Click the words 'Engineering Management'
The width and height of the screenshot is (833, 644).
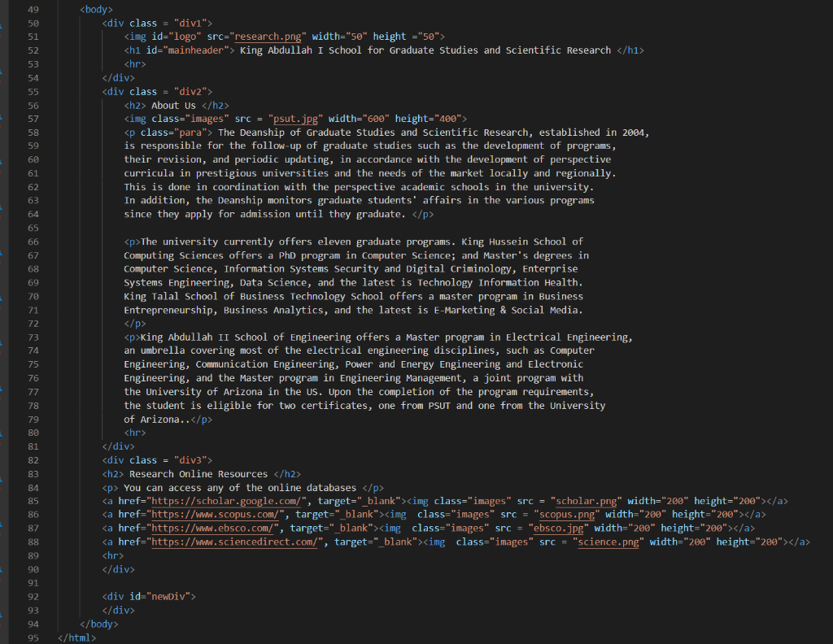pos(400,379)
